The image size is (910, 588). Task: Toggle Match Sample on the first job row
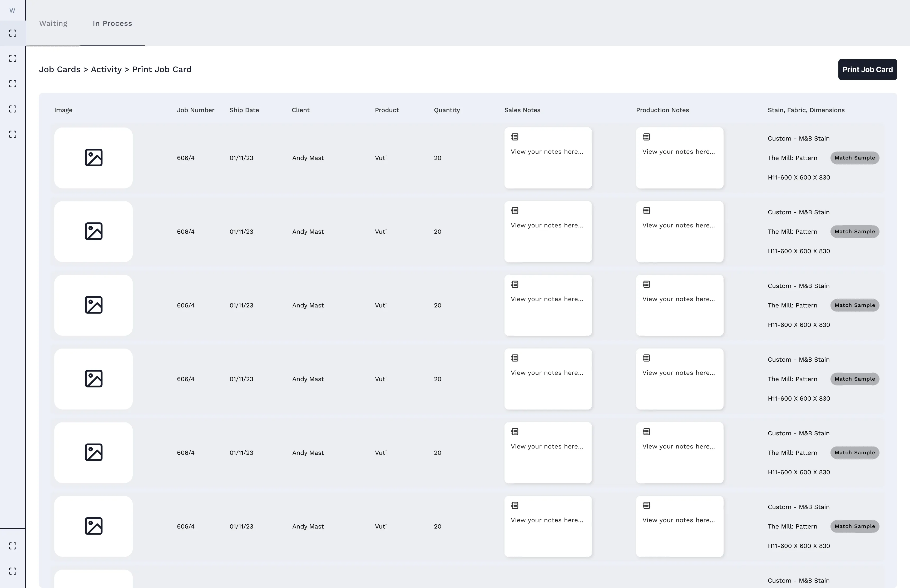tap(855, 158)
